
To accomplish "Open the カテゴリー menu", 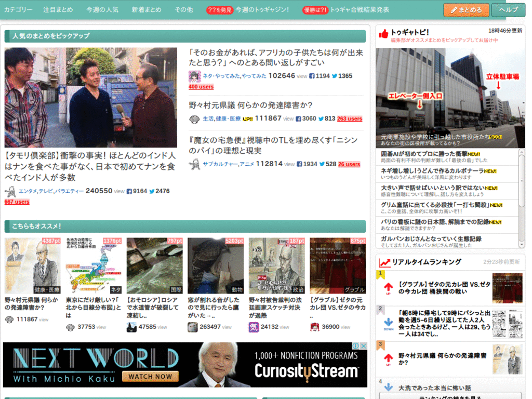I will [x=19, y=10].
